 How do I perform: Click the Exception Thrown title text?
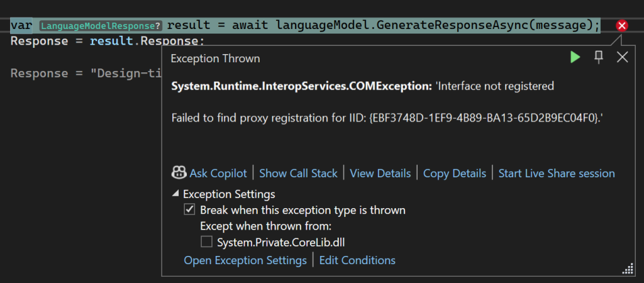tap(215, 58)
